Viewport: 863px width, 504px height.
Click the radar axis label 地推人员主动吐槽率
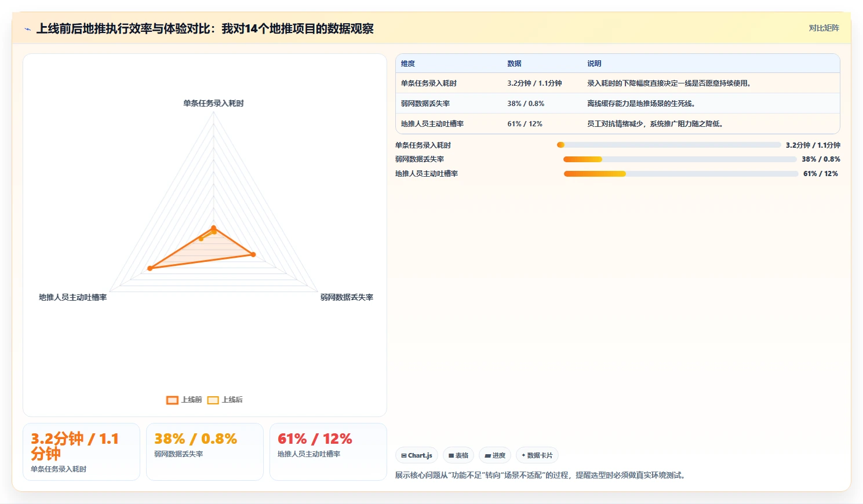pyautogui.click(x=73, y=297)
